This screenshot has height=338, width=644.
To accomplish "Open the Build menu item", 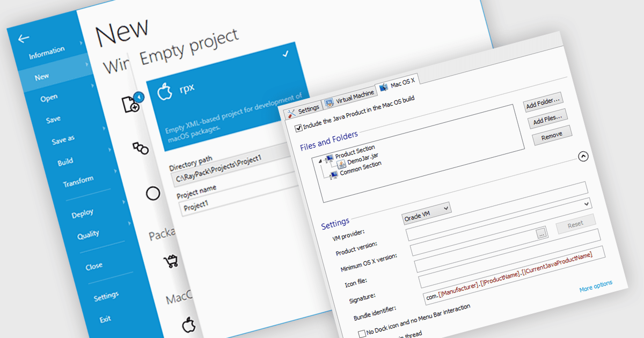I will pyautogui.click(x=65, y=161).
